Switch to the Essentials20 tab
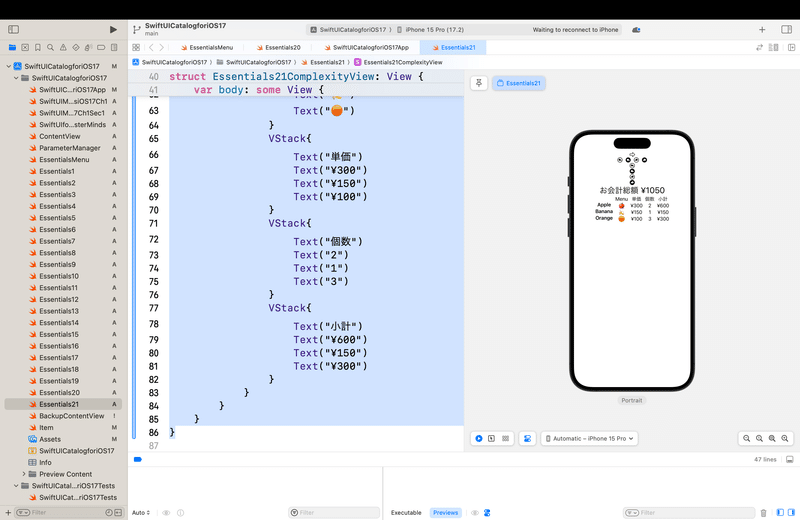This screenshot has width=800, height=520. point(279,47)
